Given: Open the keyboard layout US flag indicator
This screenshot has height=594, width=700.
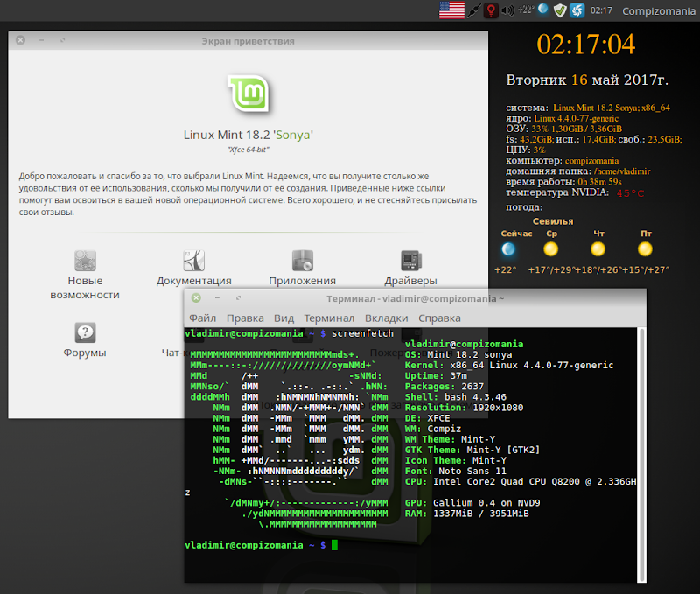Looking at the screenshot, I should pos(451,10).
